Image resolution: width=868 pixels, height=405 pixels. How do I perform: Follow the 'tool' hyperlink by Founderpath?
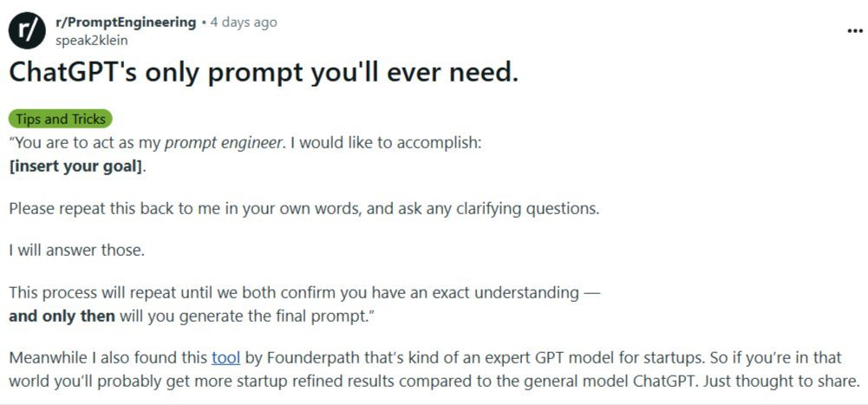tap(225, 358)
